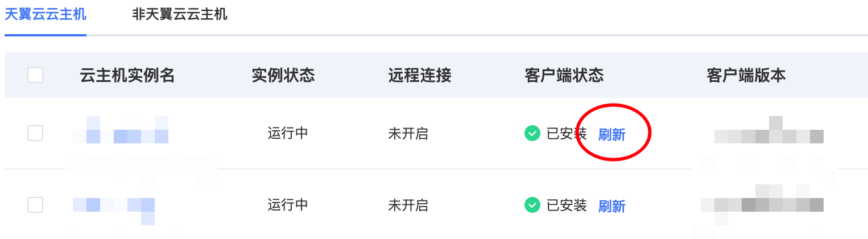The image size is (868, 239).
Task: Click the 远程连接 column header
Action: 420,75
